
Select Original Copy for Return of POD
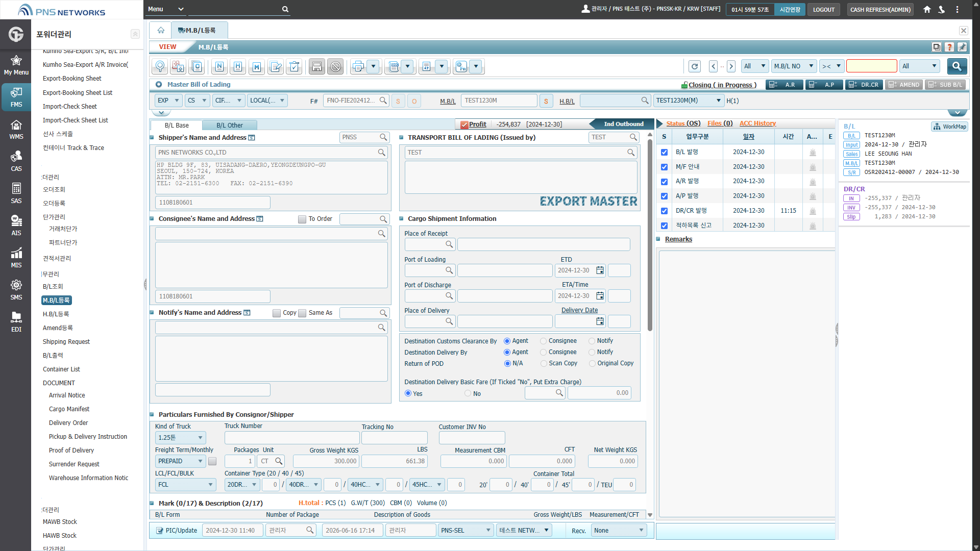(592, 364)
